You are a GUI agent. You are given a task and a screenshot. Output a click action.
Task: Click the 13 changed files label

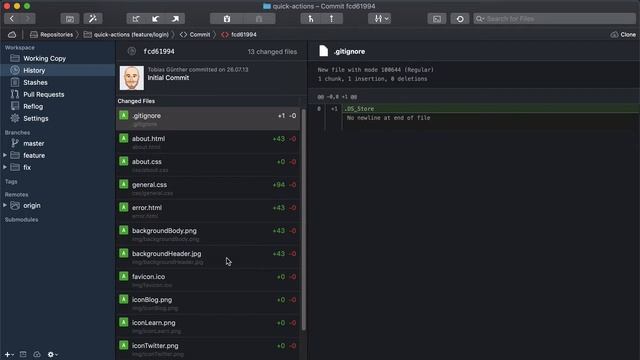click(x=272, y=52)
